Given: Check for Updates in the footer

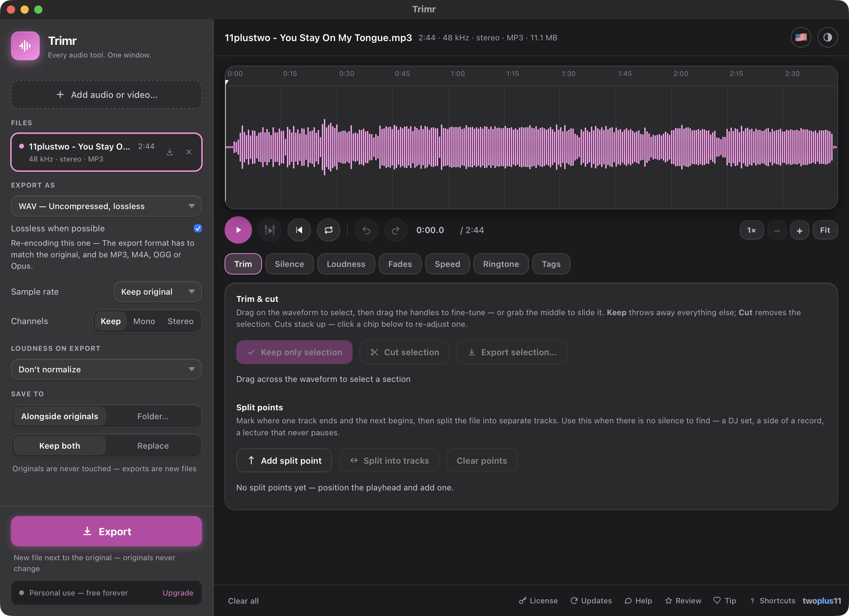Looking at the screenshot, I should 591,601.
